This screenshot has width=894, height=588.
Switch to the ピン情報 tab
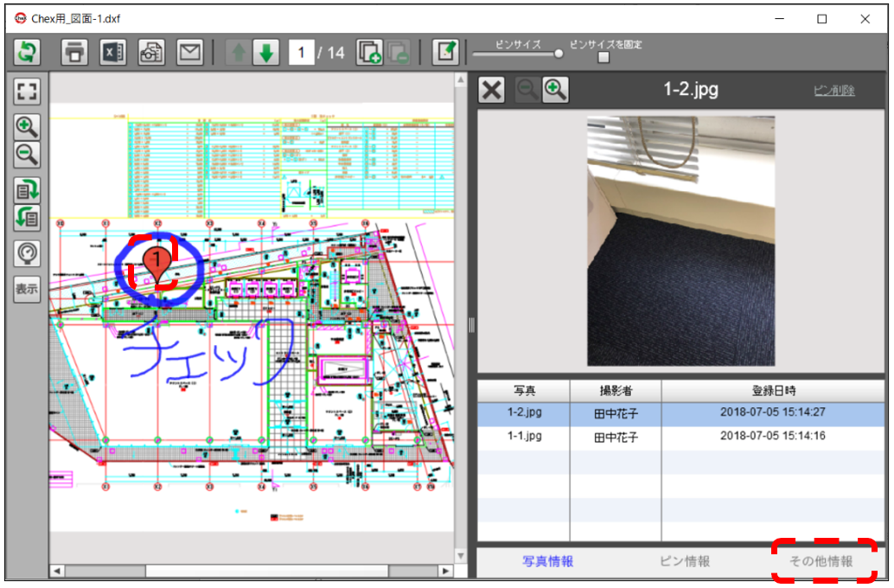(x=685, y=561)
